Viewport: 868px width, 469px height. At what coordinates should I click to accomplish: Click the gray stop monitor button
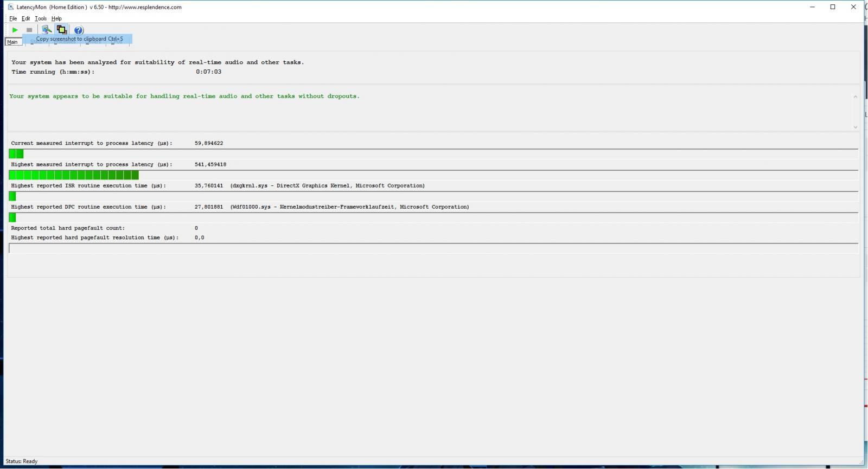(x=29, y=30)
